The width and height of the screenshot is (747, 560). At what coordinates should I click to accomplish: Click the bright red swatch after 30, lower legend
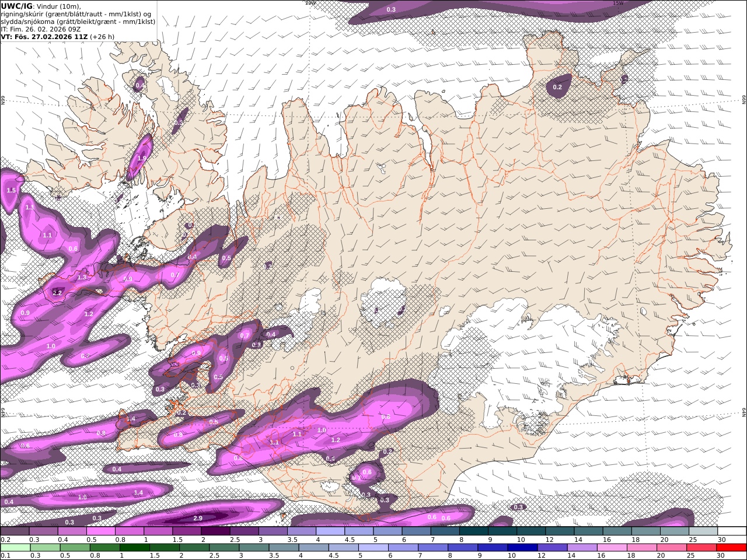pyautogui.click(x=731, y=548)
